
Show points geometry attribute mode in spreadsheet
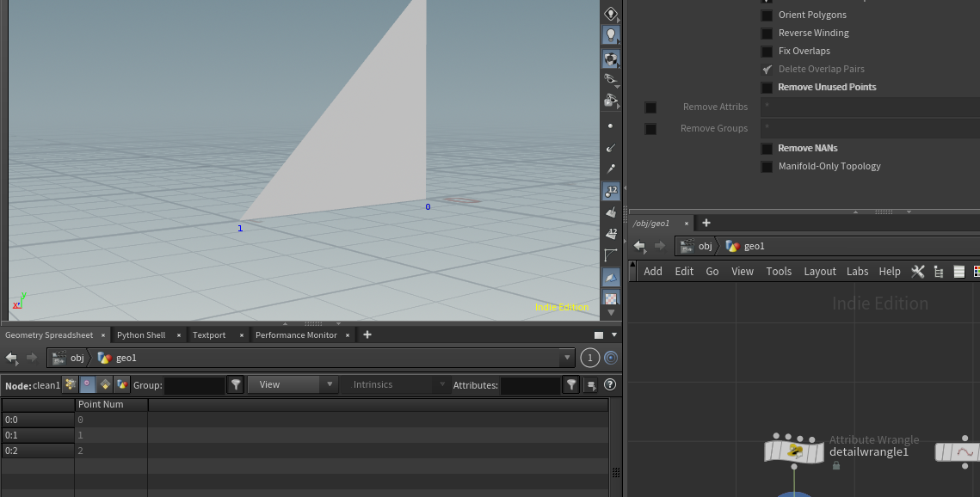tap(71, 385)
